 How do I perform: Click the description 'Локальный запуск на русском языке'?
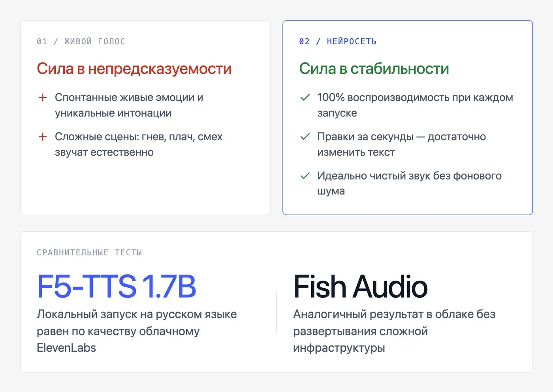(137, 314)
